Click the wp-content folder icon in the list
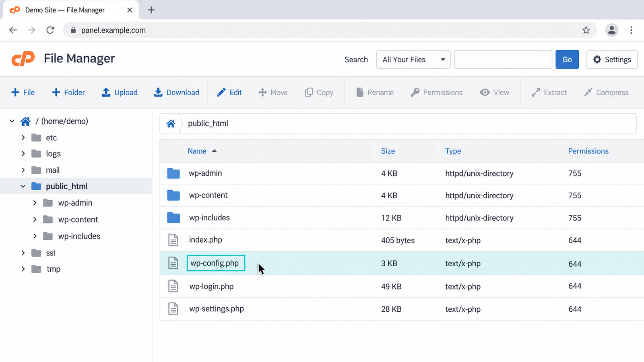This screenshot has width=644, height=362. [x=173, y=195]
